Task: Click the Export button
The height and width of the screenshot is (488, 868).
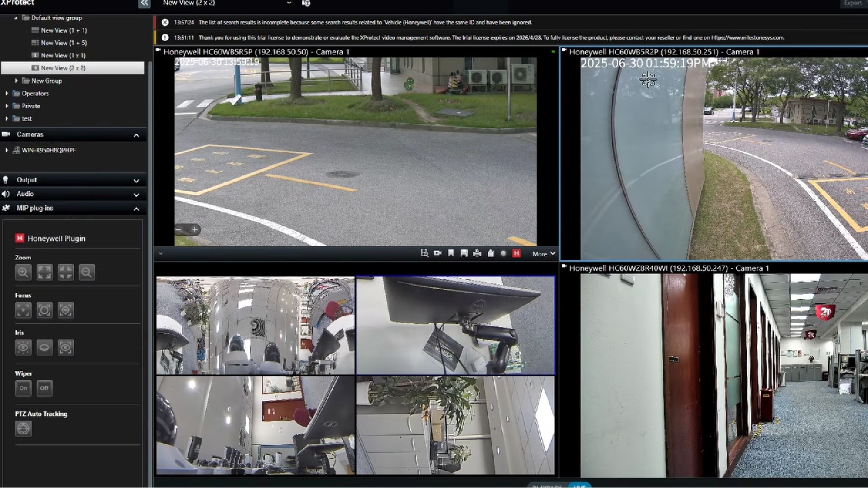Action: (x=853, y=3)
